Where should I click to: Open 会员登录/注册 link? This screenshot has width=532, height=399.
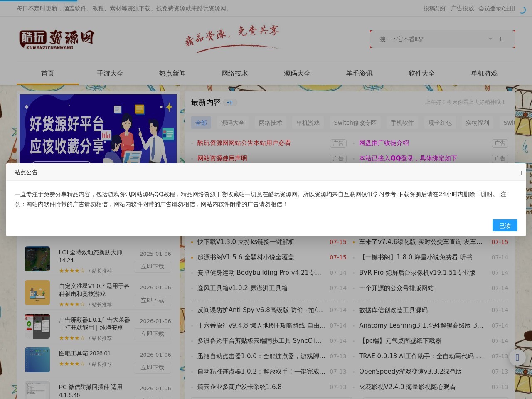tap(497, 8)
